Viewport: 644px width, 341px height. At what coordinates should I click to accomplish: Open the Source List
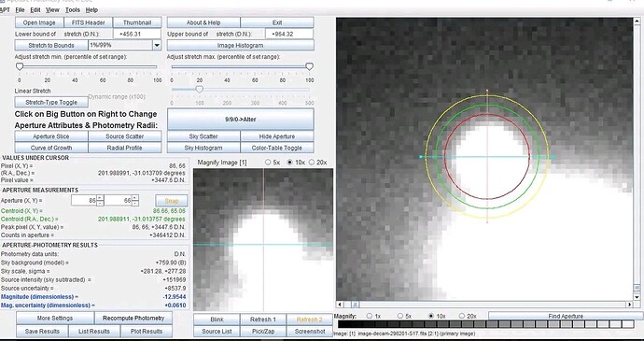217,331
